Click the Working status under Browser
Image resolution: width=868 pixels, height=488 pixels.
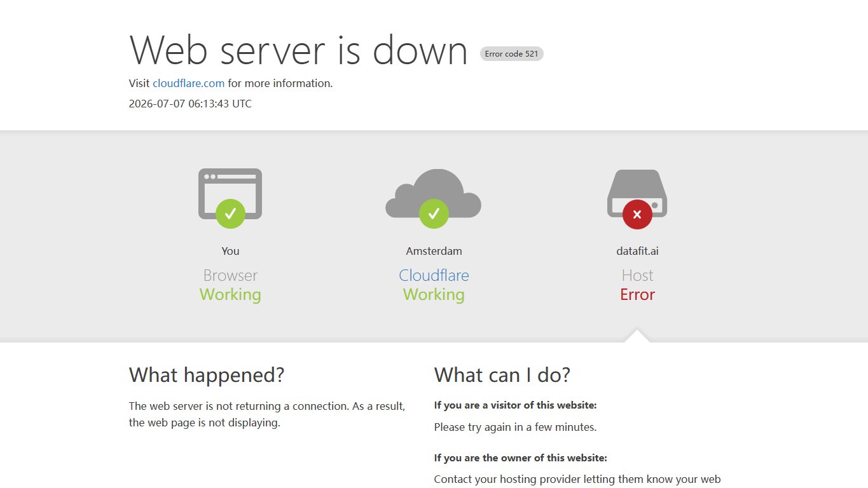[x=230, y=295]
